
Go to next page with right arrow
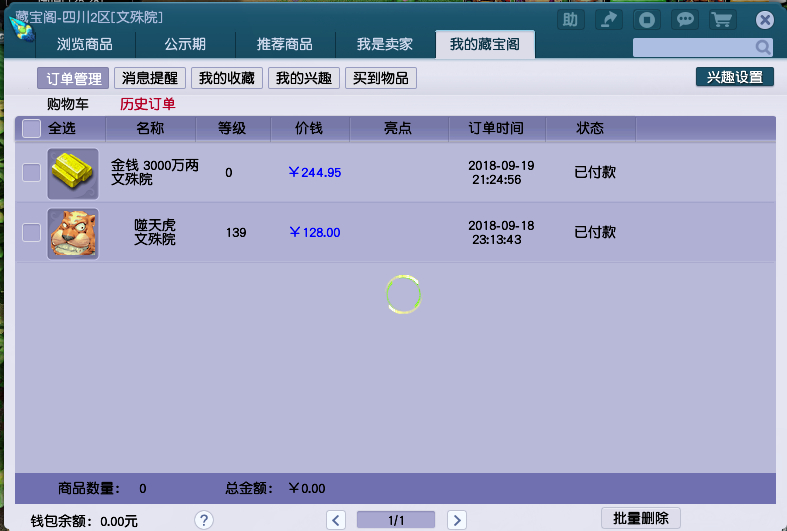tap(457, 520)
